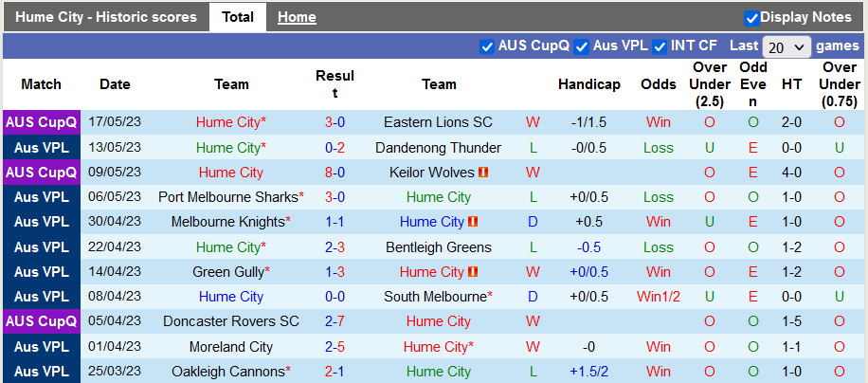
Task: Click the orange icon next to Hume City in the Green Gully row
Action: pyautogui.click(x=473, y=272)
